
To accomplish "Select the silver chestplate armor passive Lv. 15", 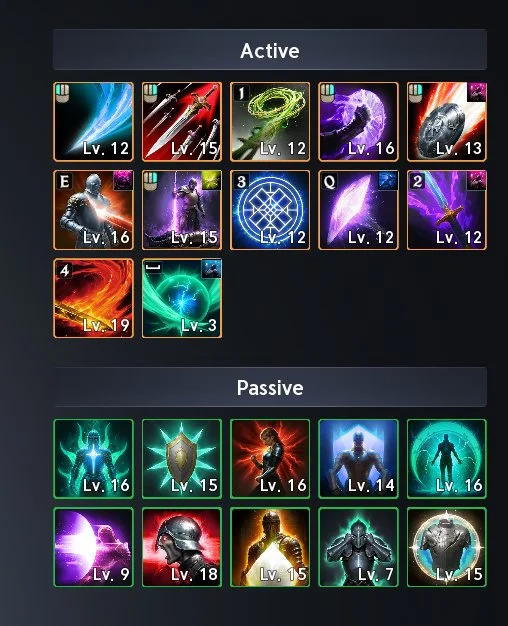I will tap(447, 547).
